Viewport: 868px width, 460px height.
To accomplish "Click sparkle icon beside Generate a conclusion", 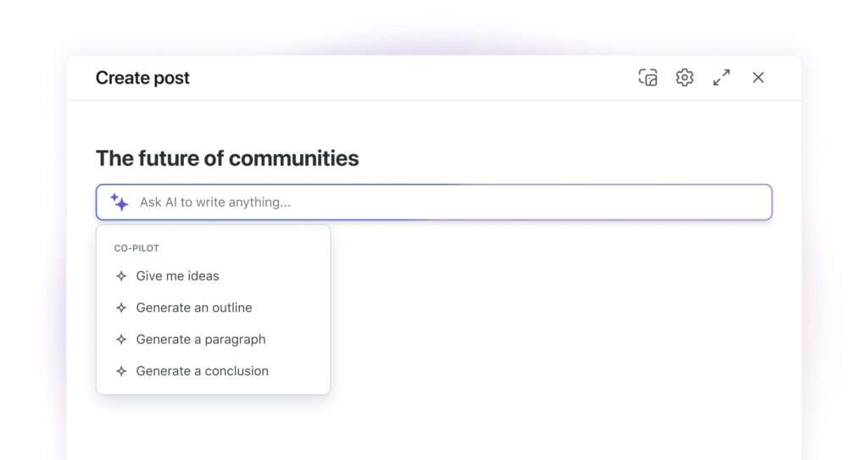I will 121,371.
